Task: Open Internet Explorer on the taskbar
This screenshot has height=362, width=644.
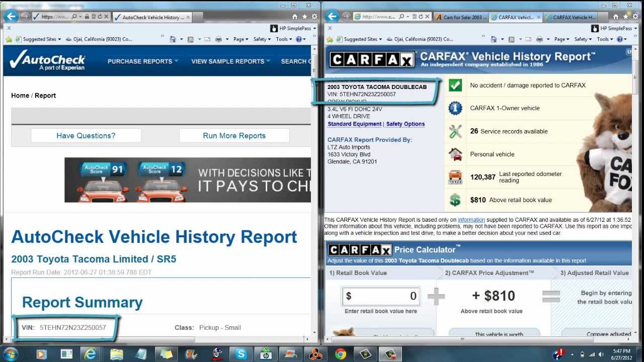Action: (x=91, y=354)
